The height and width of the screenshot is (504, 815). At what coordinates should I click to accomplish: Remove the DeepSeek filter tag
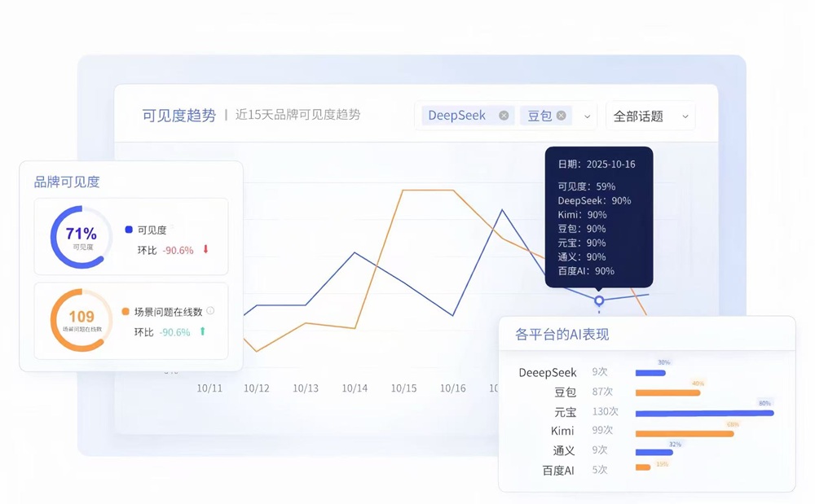click(504, 116)
